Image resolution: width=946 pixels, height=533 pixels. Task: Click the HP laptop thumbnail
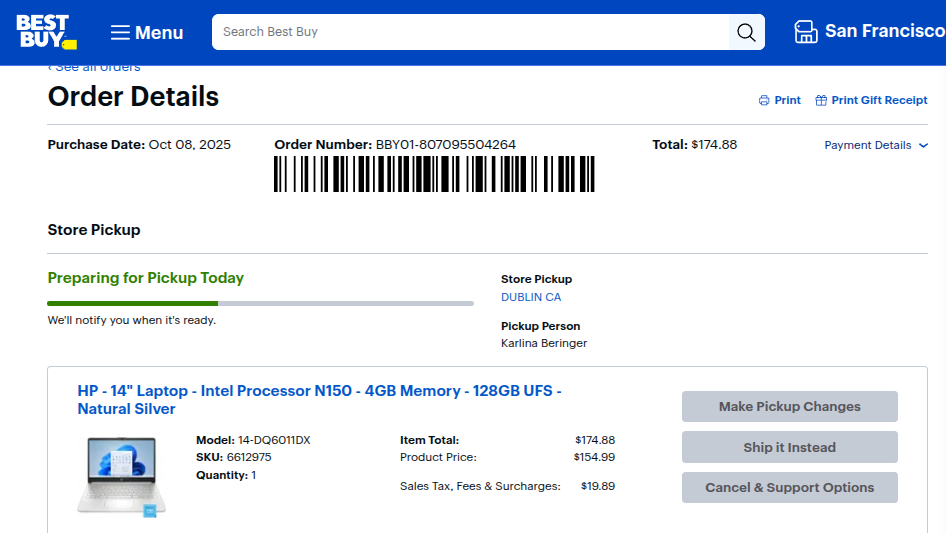[x=121, y=477]
